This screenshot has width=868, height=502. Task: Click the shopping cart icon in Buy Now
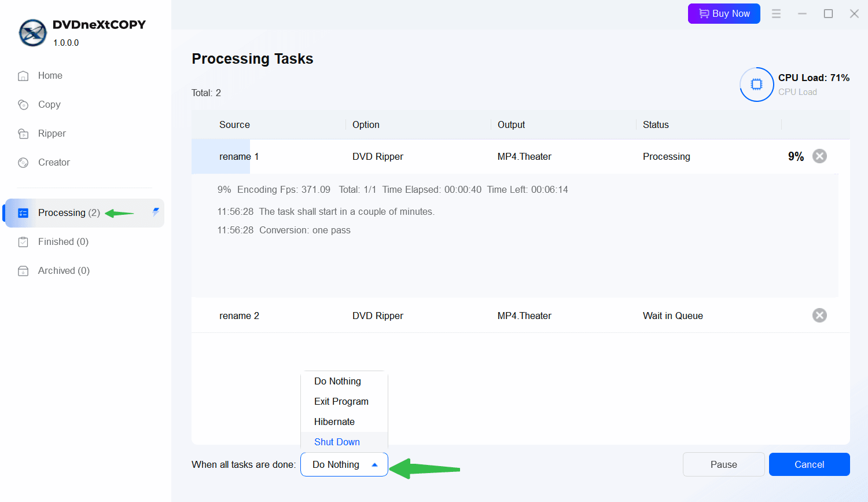[x=704, y=13]
